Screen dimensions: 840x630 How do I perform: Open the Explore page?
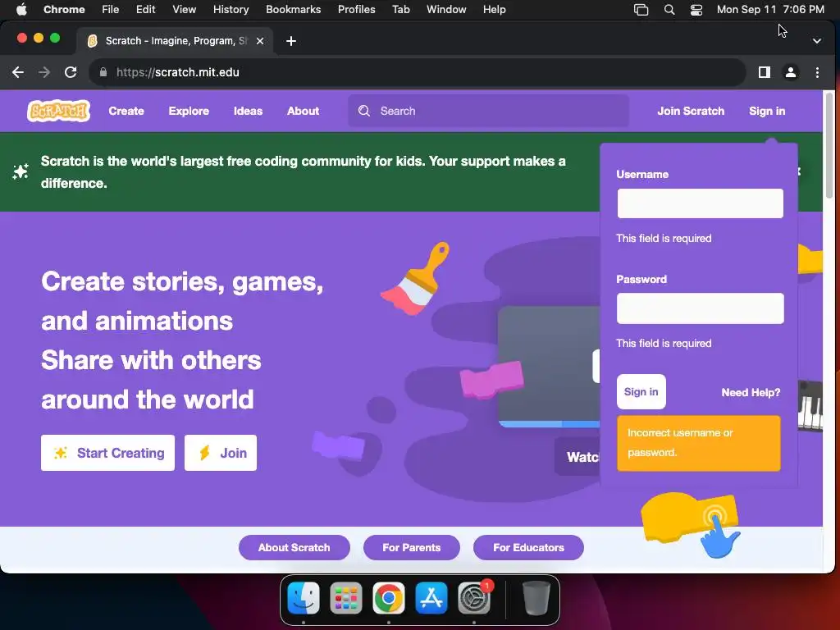click(x=189, y=111)
